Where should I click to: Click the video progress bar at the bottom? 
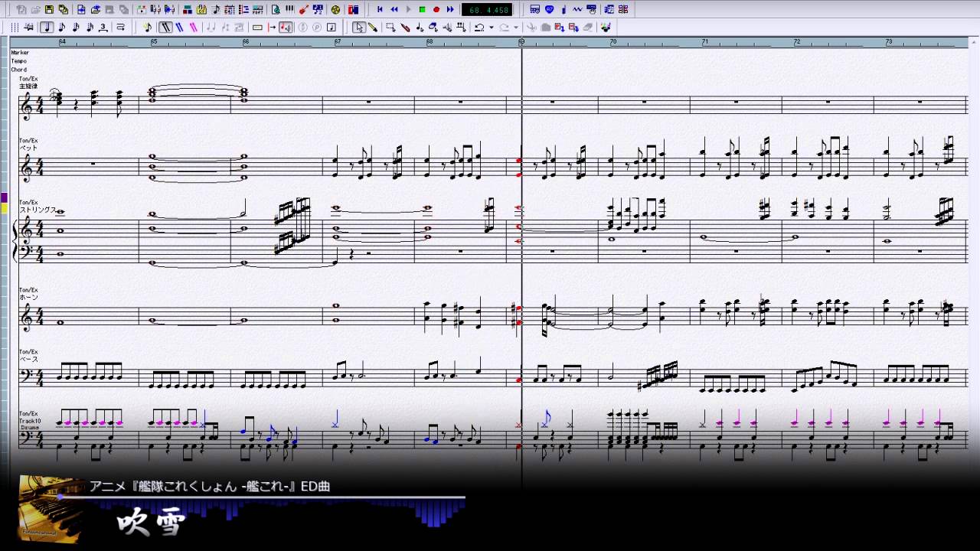coord(261,497)
